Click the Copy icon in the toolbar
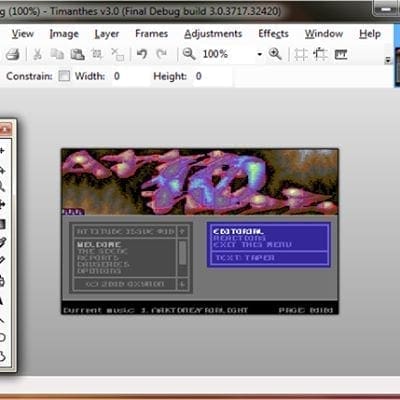This screenshot has width=400, height=400. (x=57, y=54)
